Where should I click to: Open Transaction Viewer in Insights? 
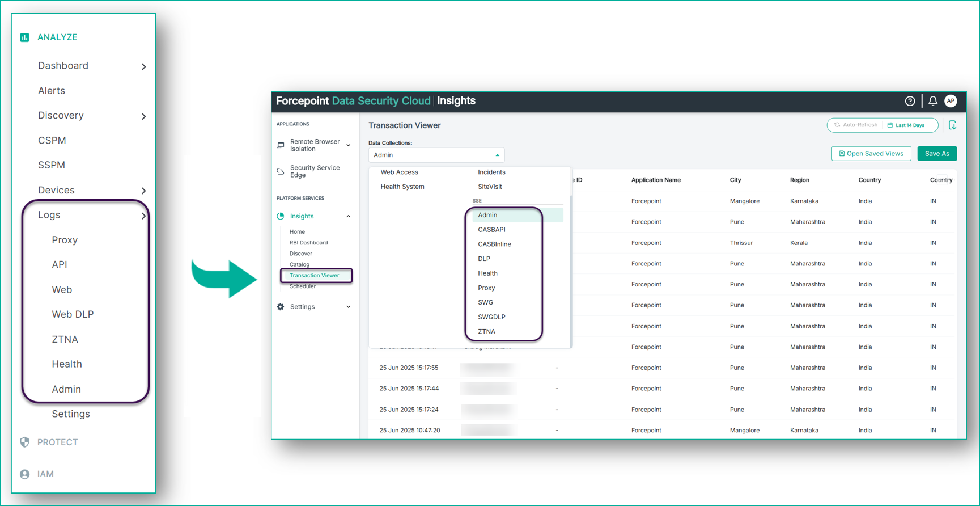point(315,276)
